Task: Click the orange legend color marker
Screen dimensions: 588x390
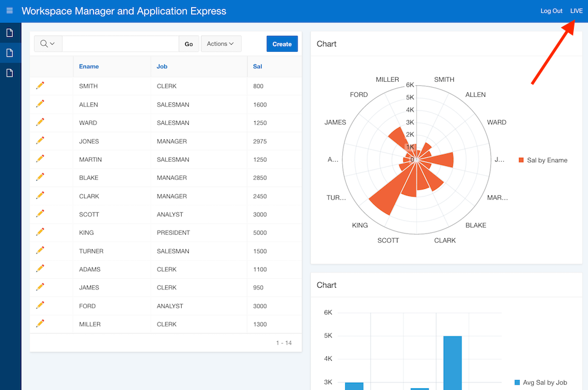Action: coord(522,159)
